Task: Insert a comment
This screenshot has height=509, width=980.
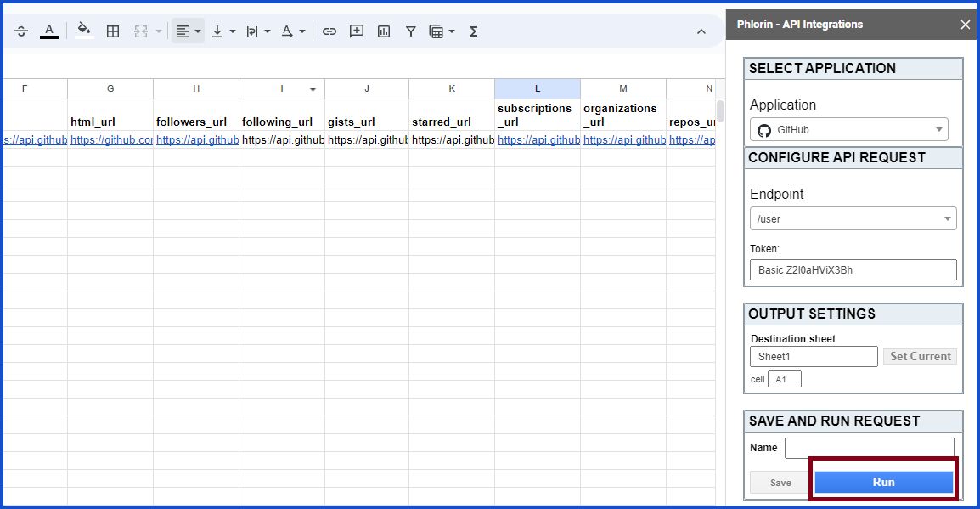Action: [357, 31]
